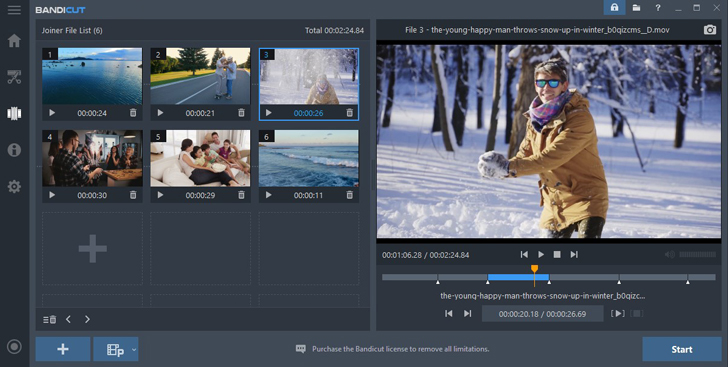Move selected clip left with arrow
Viewport: 728px width, 367px height.
[x=68, y=320]
